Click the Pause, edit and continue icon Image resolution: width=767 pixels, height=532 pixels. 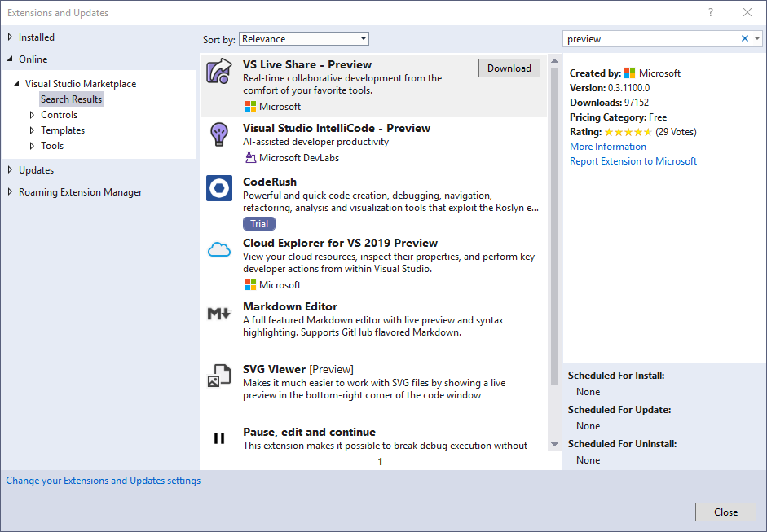coord(218,438)
